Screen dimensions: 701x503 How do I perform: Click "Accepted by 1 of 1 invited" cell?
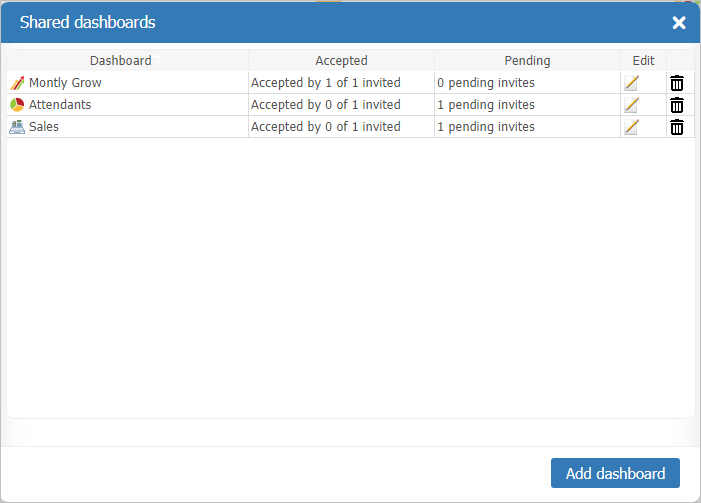click(x=326, y=83)
